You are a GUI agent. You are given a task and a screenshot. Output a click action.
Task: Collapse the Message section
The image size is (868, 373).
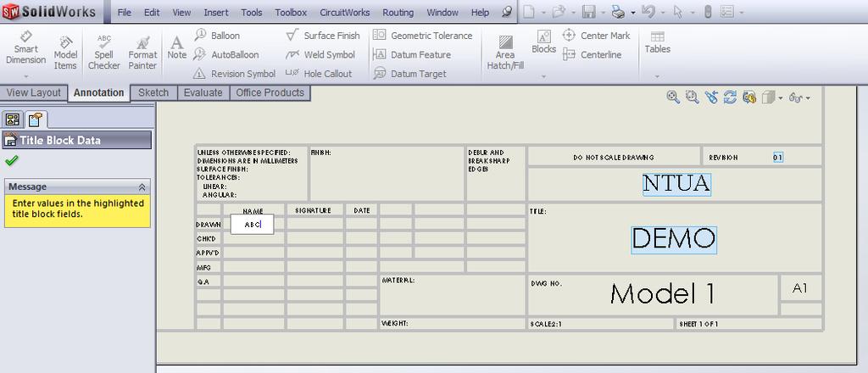pyautogui.click(x=142, y=187)
